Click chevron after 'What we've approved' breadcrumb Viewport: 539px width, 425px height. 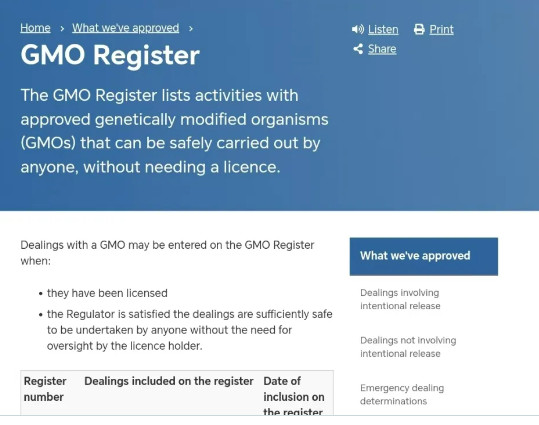191,29
